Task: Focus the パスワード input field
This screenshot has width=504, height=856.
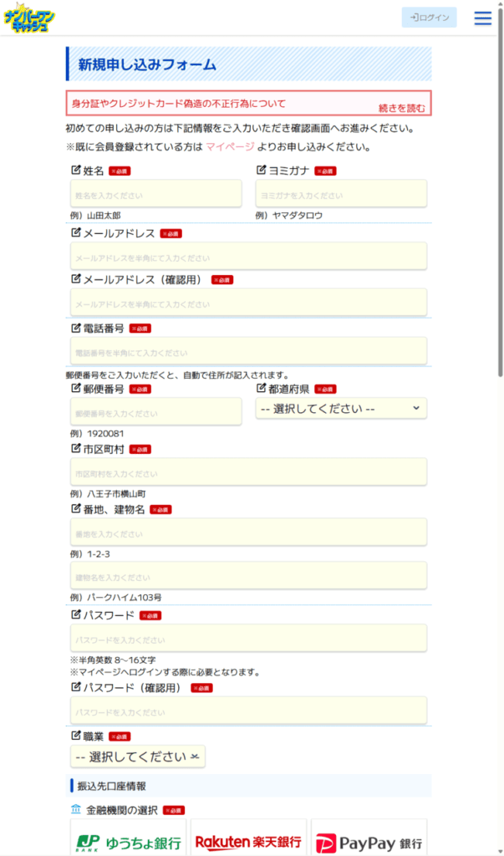Action: click(248, 638)
